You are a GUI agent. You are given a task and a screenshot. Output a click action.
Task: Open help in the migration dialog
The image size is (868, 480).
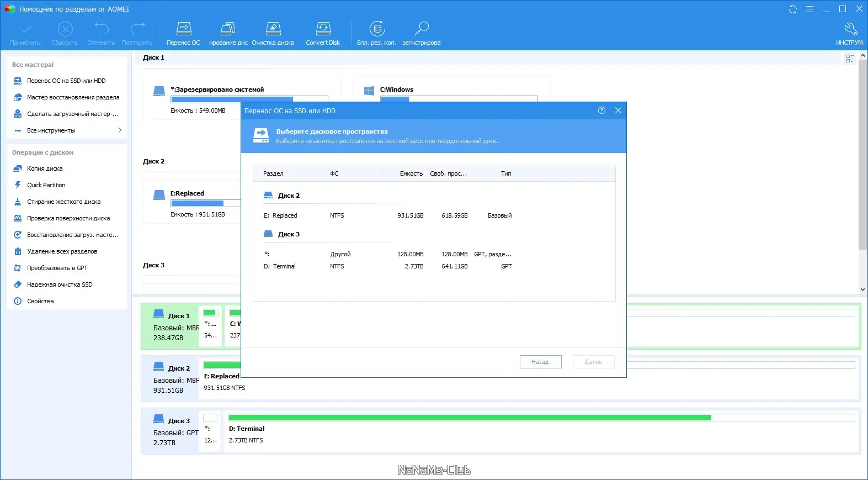point(601,110)
